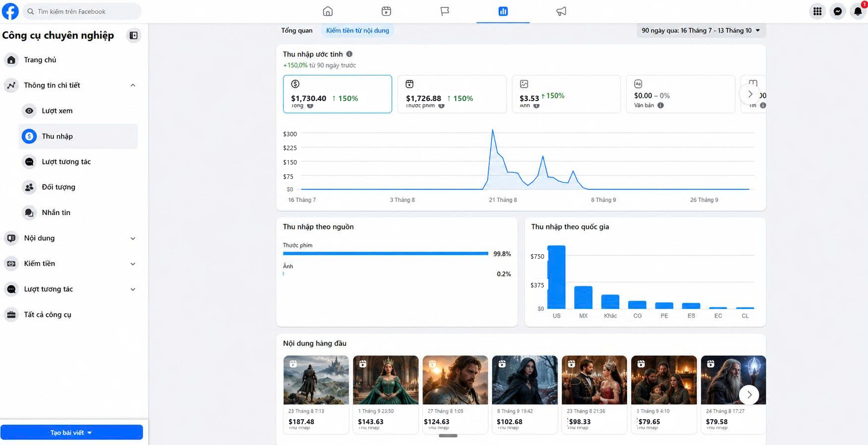Click the Khác bar in the country chart
The height and width of the screenshot is (445, 868).
pos(610,302)
